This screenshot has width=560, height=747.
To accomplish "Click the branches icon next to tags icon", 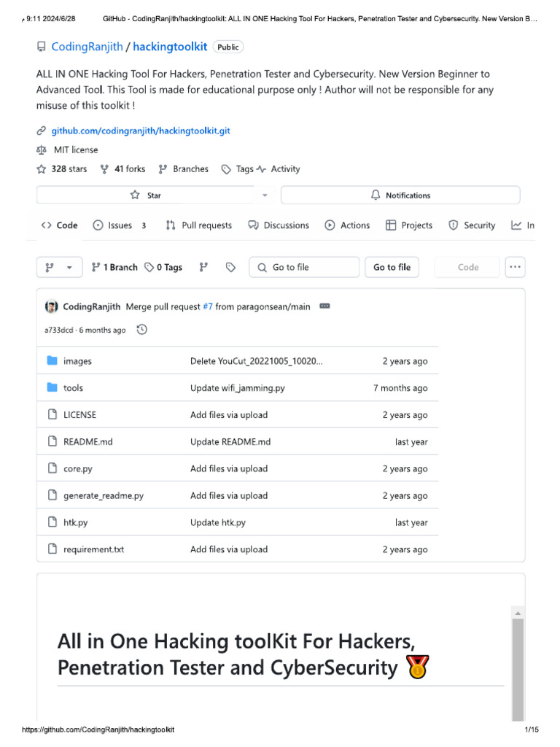I will click(204, 267).
